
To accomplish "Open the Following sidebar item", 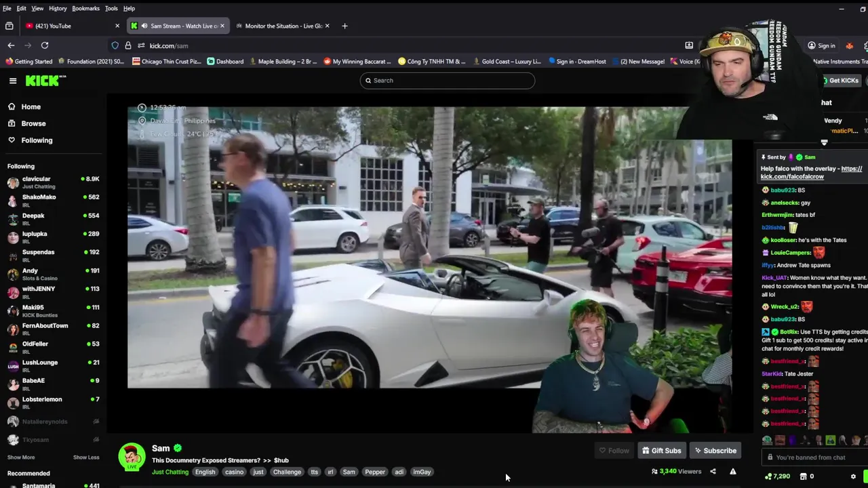I will 37,140.
